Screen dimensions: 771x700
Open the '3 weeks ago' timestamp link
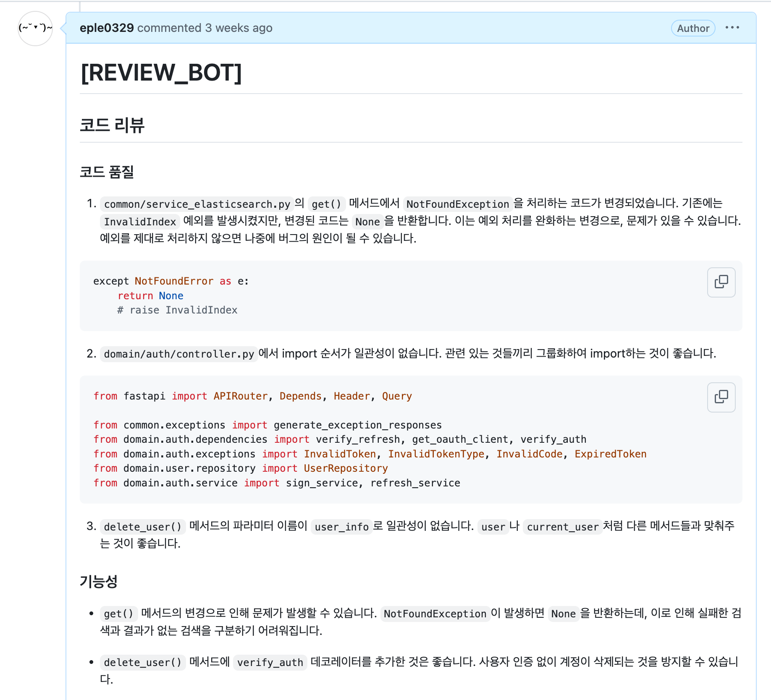239,28
